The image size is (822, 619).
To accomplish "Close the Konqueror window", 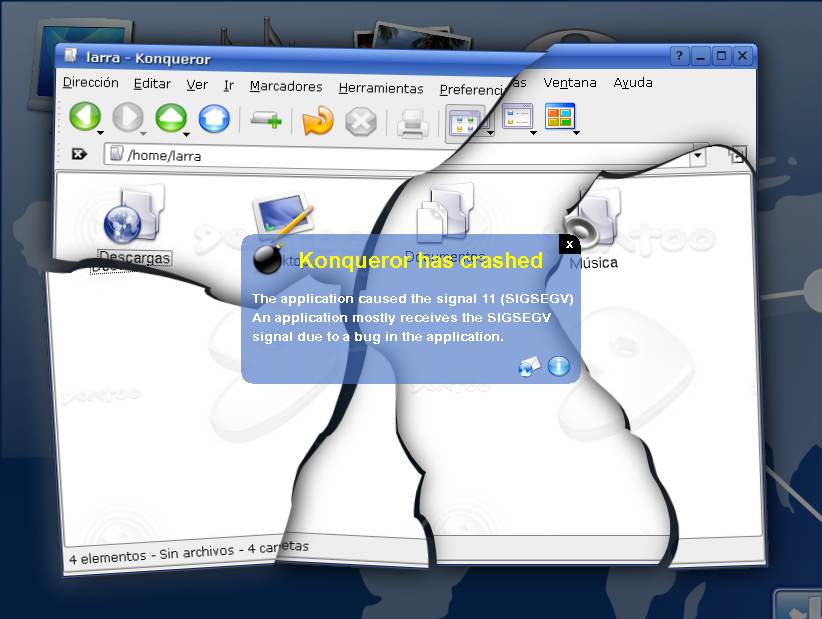I will click(x=743, y=56).
